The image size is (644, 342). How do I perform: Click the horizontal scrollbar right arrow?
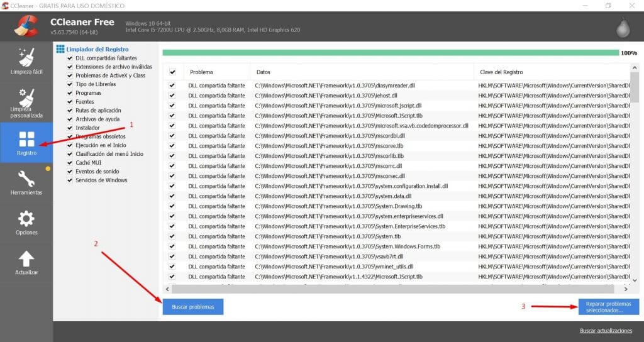[626, 289]
